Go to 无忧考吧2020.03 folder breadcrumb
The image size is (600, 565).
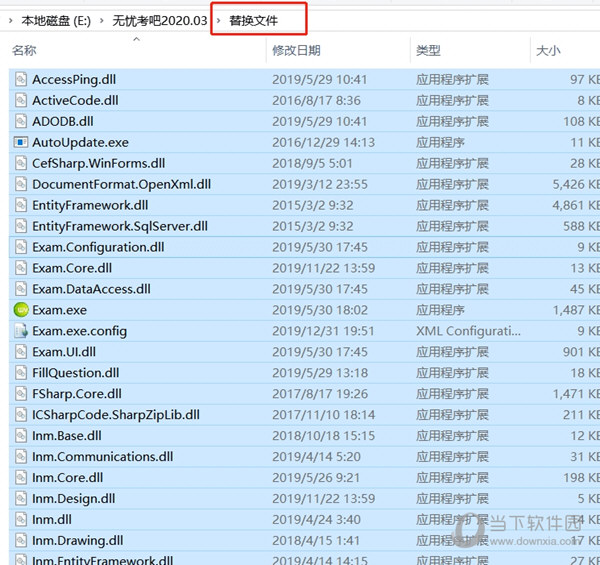160,21
